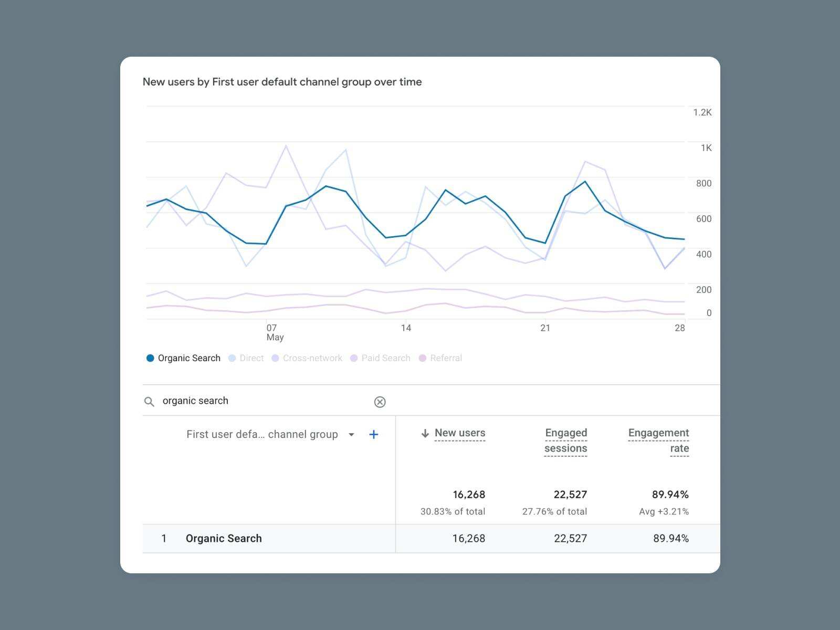Sort by the Engagement rate column
Screen dimensions: 840x630
click(x=658, y=440)
